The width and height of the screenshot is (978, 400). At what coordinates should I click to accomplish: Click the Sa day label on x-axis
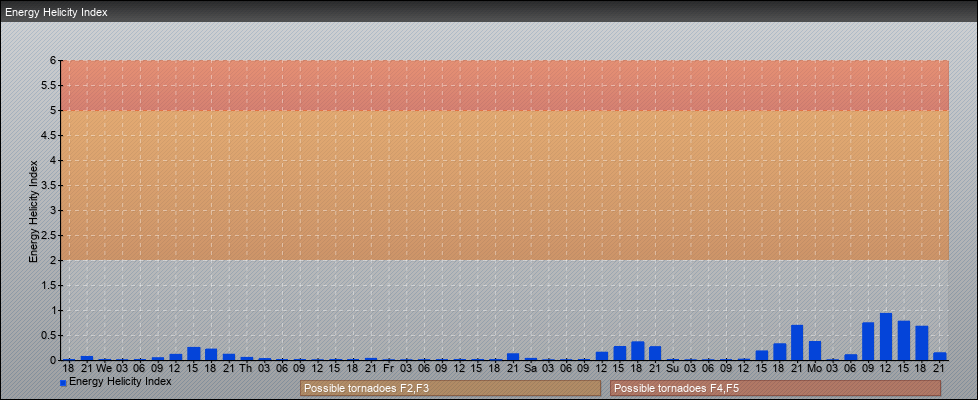click(530, 369)
